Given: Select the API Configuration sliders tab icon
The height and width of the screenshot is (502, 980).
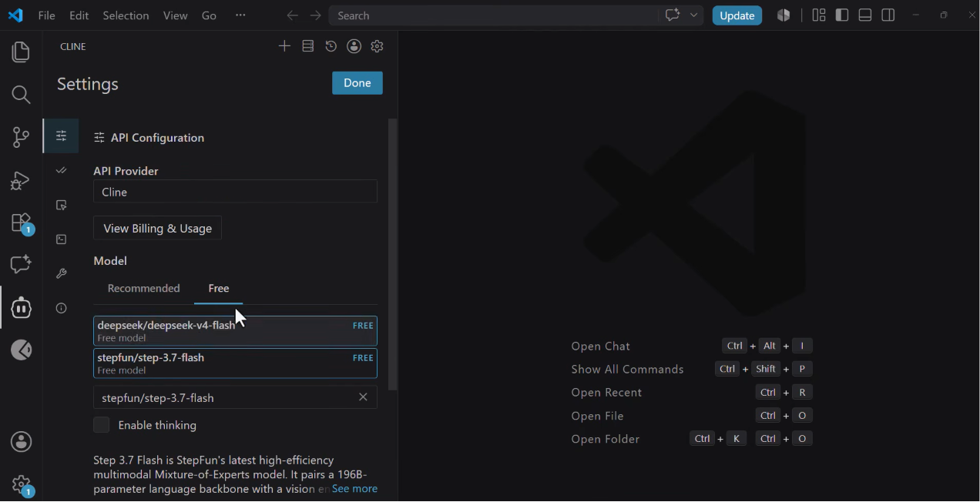Looking at the screenshot, I should click(62, 136).
